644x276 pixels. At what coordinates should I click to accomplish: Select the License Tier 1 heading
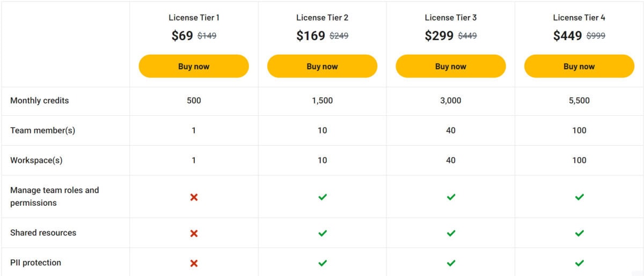click(x=194, y=18)
